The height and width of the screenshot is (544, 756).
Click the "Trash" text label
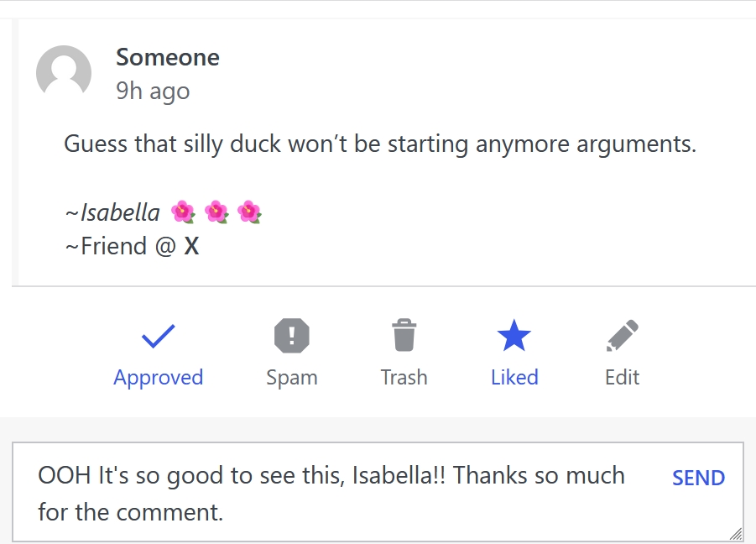click(404, 378)
